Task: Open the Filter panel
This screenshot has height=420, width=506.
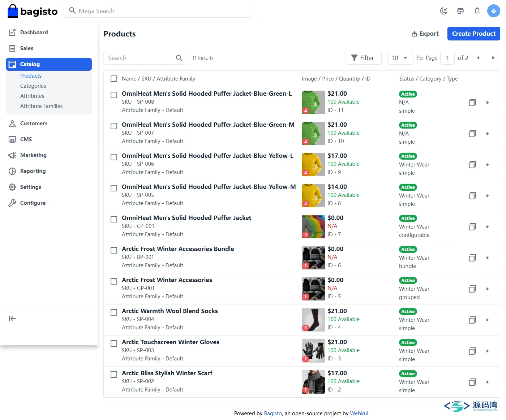Action: point(363,58)
